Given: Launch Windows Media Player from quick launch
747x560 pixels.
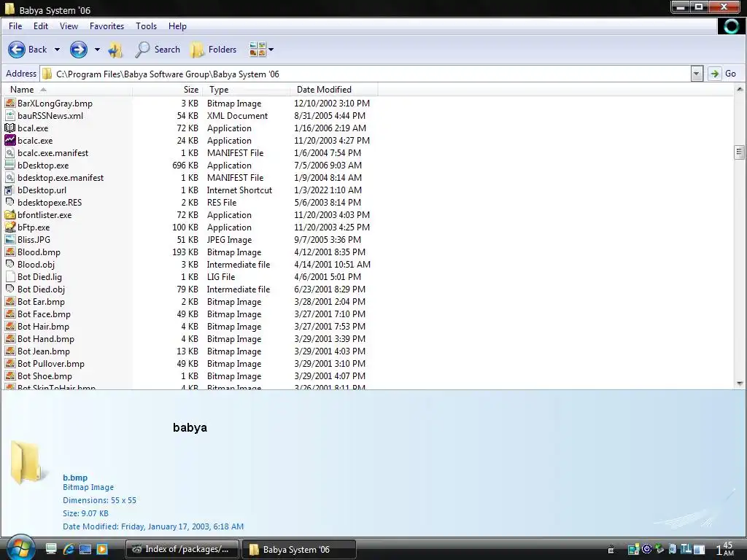Looking at the screenshot, I should click(102, 549).
